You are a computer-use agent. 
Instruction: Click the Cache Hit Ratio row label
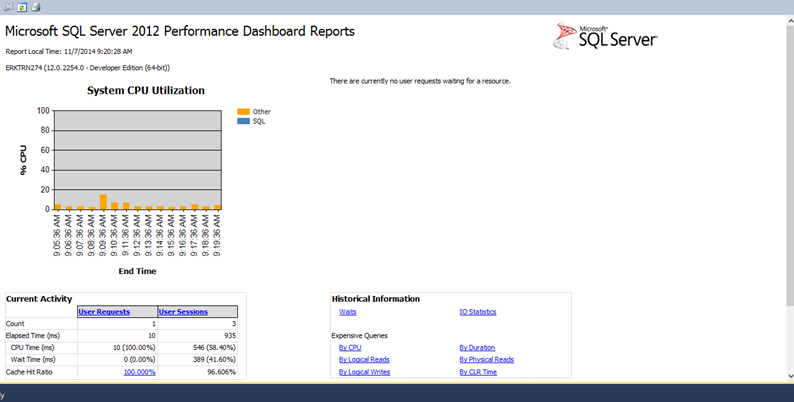[29, 372]
